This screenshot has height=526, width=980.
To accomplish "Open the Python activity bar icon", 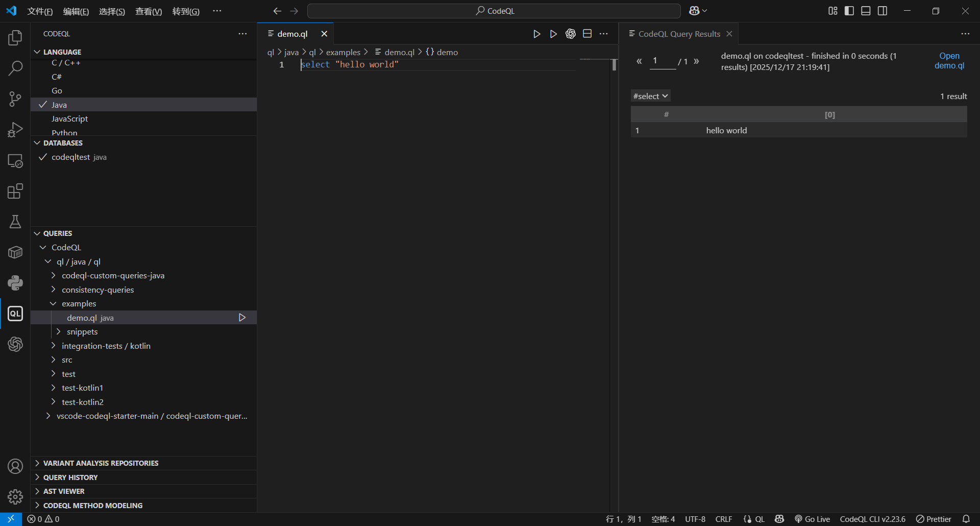I will pyautogui.click(x=15, y=283).
